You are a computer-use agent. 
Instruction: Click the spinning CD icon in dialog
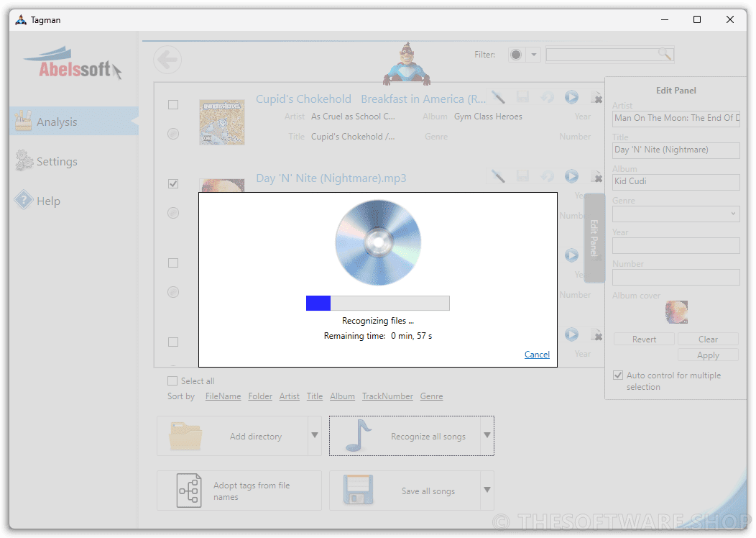coord(378,242)
